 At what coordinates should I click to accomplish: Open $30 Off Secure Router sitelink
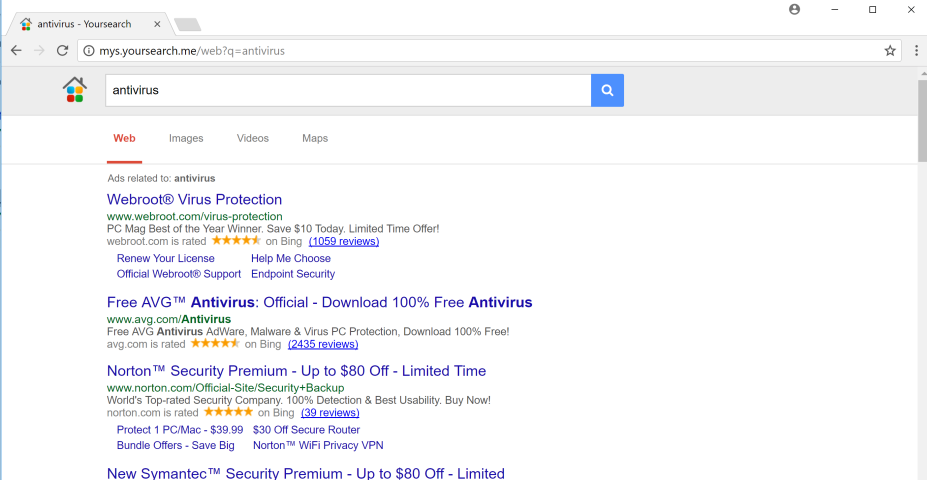(306, 430)
